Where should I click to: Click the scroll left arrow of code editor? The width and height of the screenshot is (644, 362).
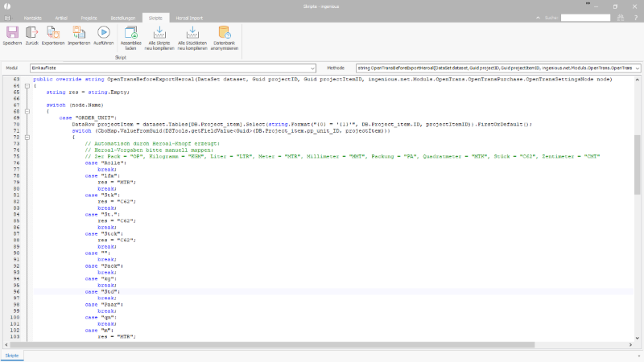[6, 345]
